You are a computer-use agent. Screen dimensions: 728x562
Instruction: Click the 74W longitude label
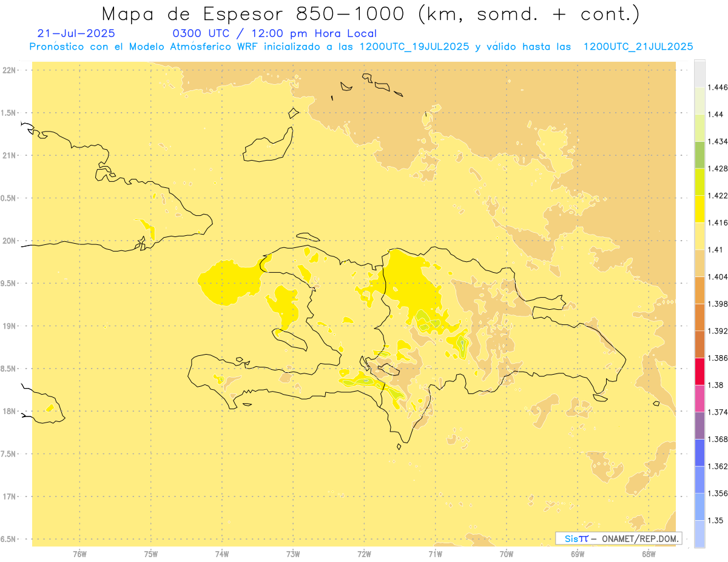[x=222, y=553]
